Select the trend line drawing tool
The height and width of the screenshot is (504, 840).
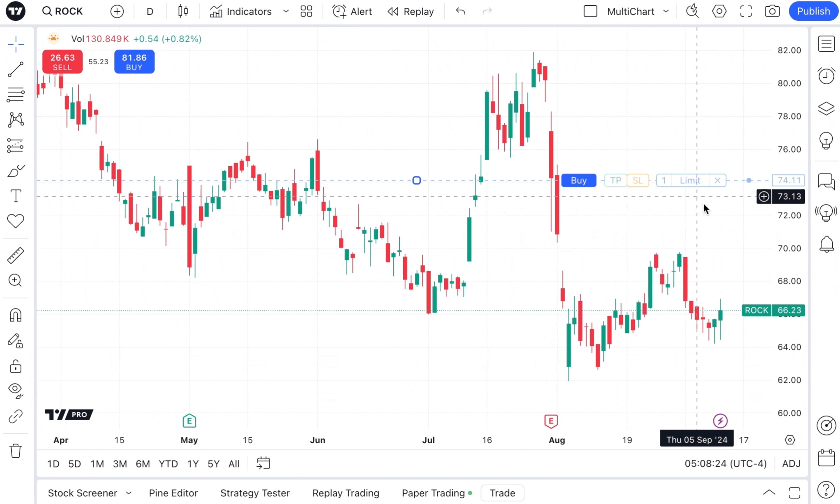[15, 69]
